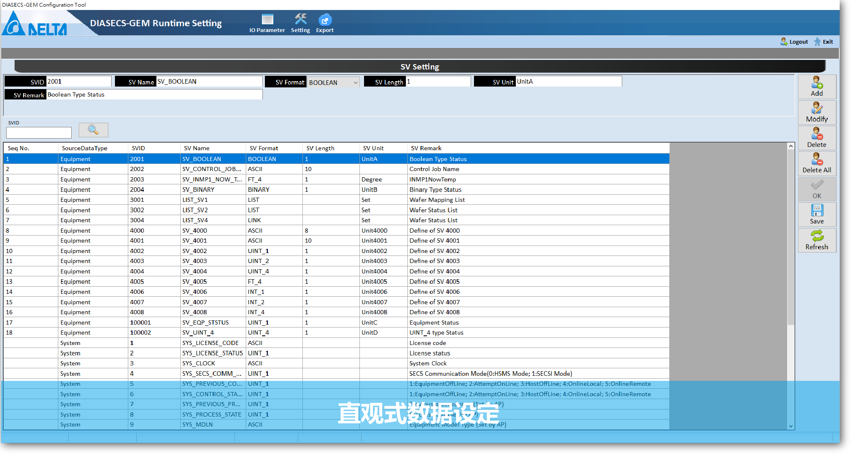This screenshot has width=868, height=459.
Task: Open the IO Parameter toolbar icon
Action: [267, 20]
